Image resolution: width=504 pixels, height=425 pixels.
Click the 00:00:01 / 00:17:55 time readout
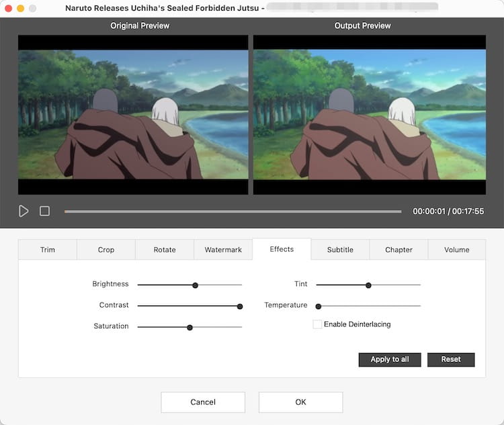448,211
